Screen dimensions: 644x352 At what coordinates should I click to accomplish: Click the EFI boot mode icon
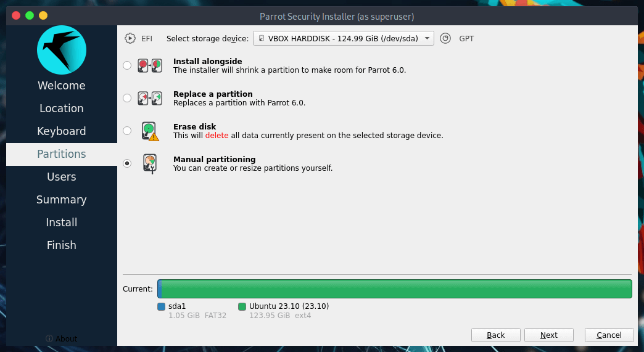130,38
